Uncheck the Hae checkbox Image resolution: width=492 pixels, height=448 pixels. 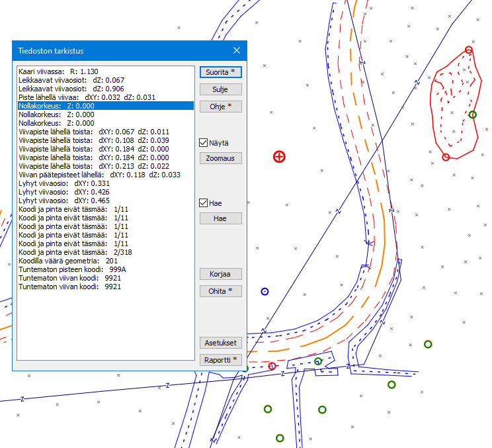pyautogui.click(x=204, y=202)
